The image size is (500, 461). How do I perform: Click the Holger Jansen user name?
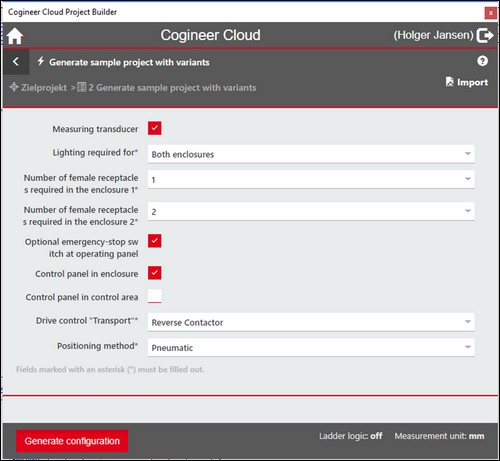click(x=433, y=35)
